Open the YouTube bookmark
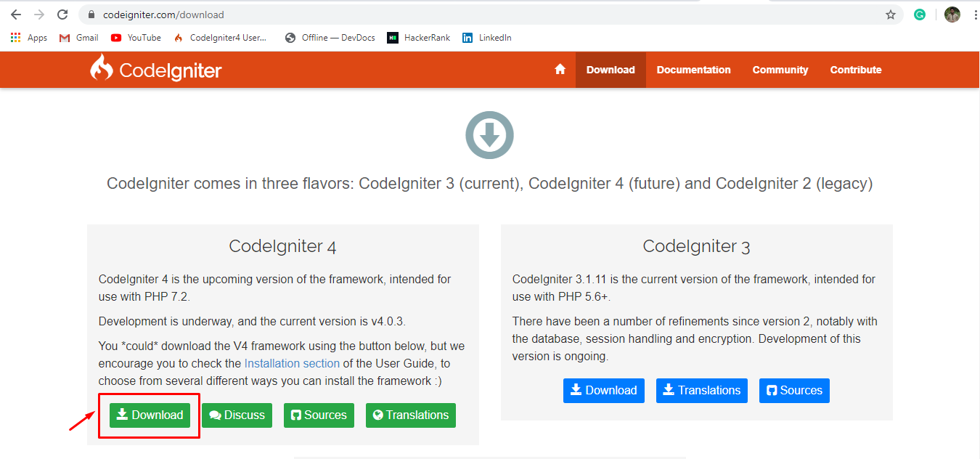 [135, 37]
